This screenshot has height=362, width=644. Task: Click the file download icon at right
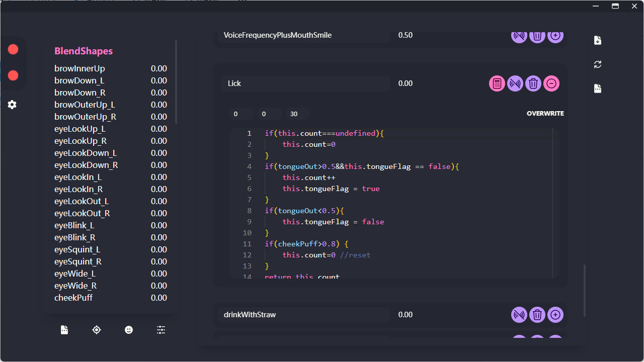[598, 40]
